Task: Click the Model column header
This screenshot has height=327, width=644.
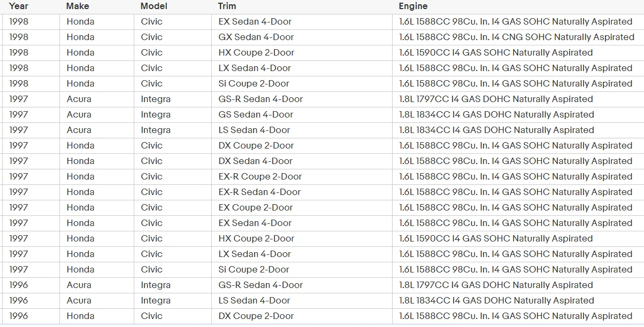Action: (x=154, y=6)
